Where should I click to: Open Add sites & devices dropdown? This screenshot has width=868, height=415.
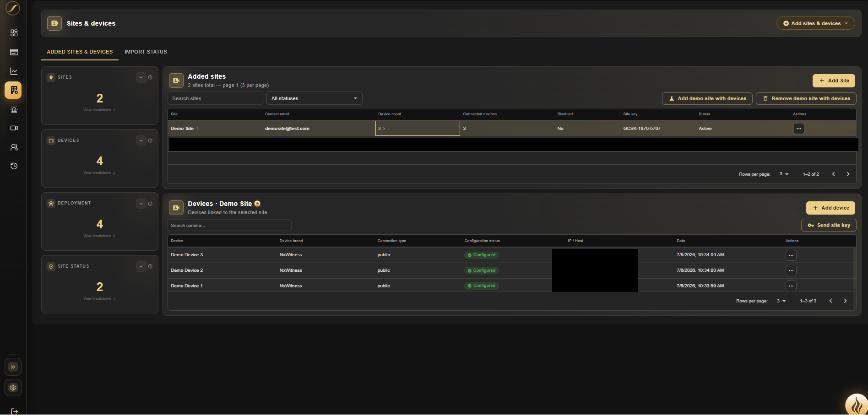815,23
